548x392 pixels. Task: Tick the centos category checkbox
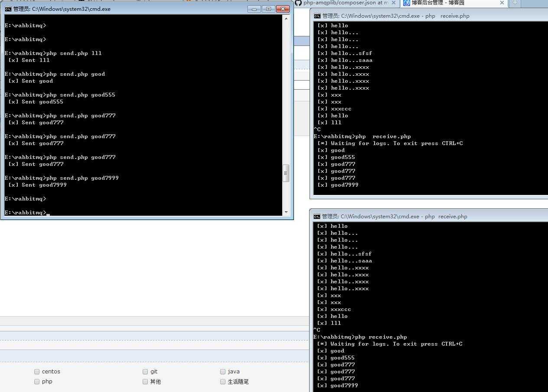coord(37,372)
